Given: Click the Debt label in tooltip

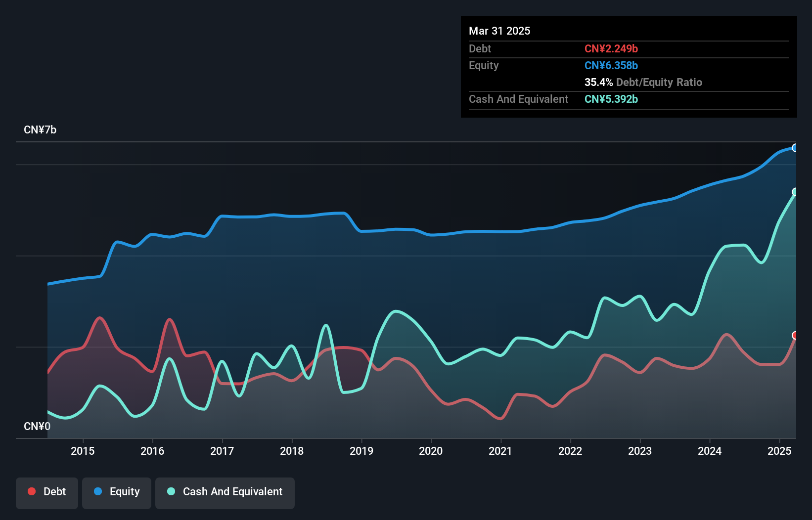Looking at the screenshot, I should pyautogui.click(x=480, y=48).
